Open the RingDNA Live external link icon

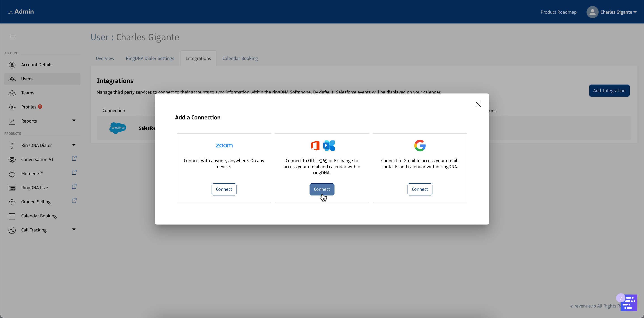[x=74, y=187]
